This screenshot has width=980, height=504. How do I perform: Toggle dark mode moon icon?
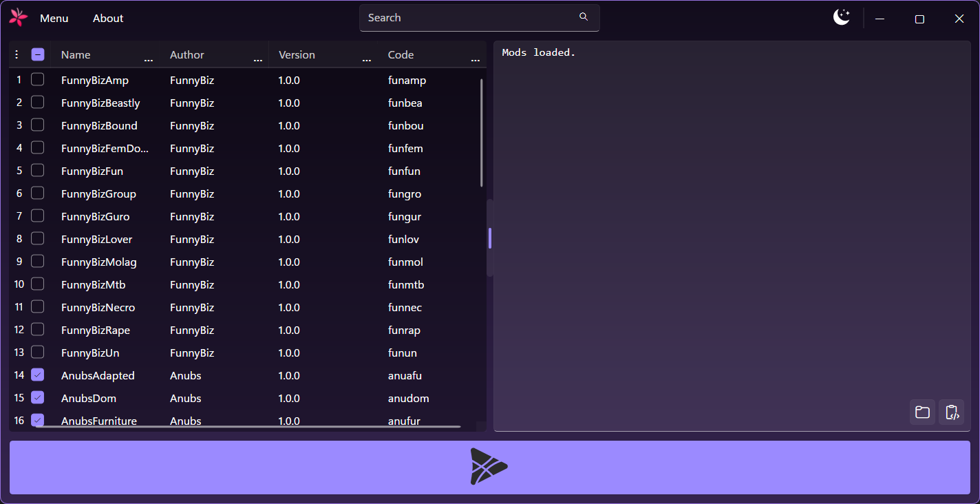(x=842, y=18)
